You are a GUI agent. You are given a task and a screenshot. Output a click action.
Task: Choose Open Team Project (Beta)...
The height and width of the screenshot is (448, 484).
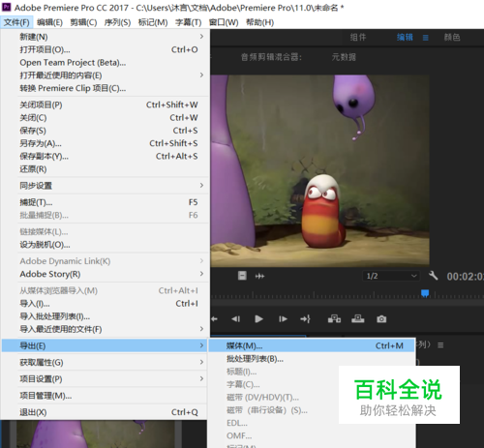point(105,63)
